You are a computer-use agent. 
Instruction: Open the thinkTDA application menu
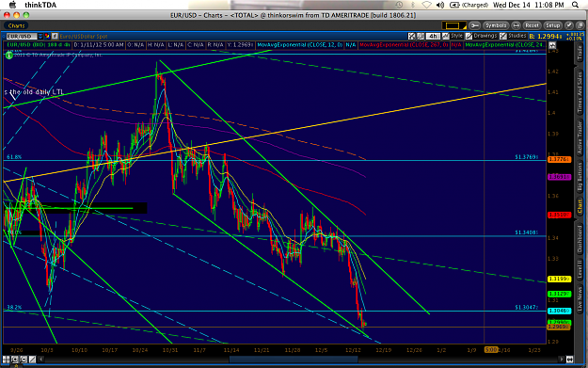[x=40, y=5]
